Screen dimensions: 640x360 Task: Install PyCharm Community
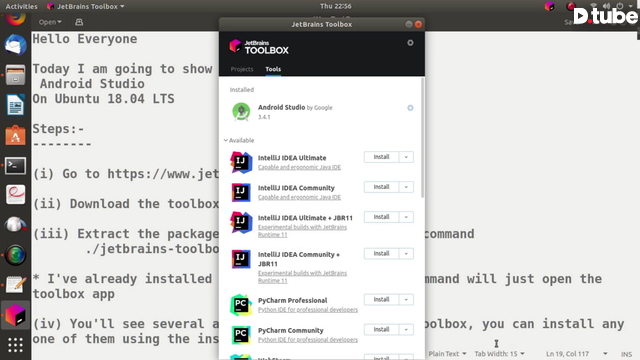pos(381,330)
